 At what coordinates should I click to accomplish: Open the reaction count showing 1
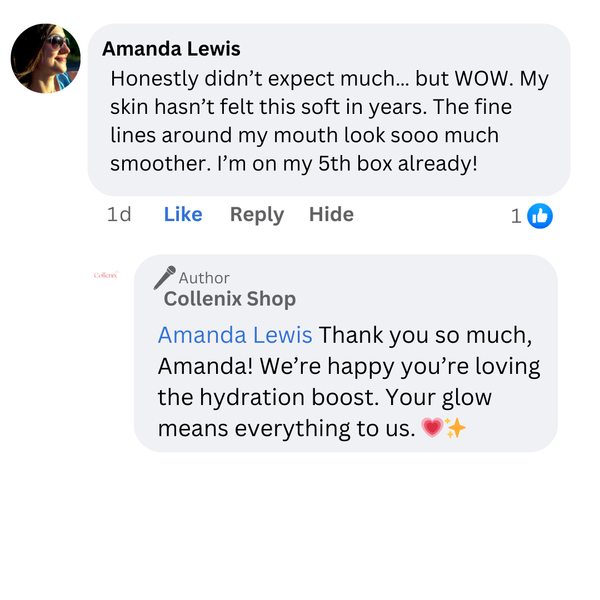(516, 215)
